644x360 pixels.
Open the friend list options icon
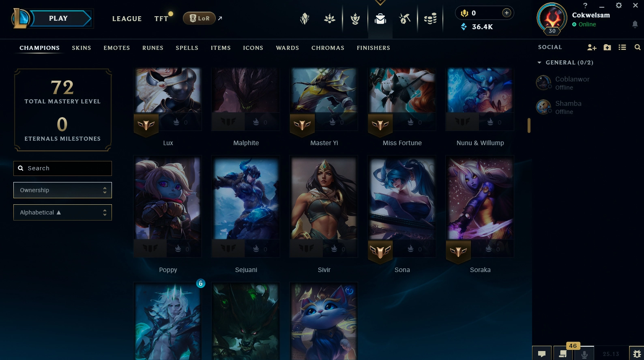[622, 47]
